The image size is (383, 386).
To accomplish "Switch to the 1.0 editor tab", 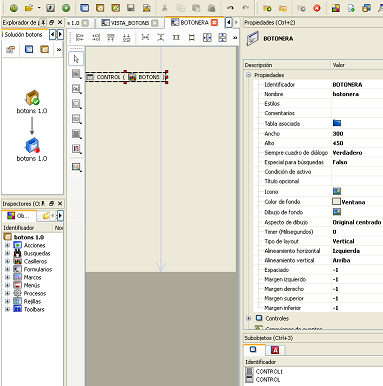I will click(x=78, y=23).
